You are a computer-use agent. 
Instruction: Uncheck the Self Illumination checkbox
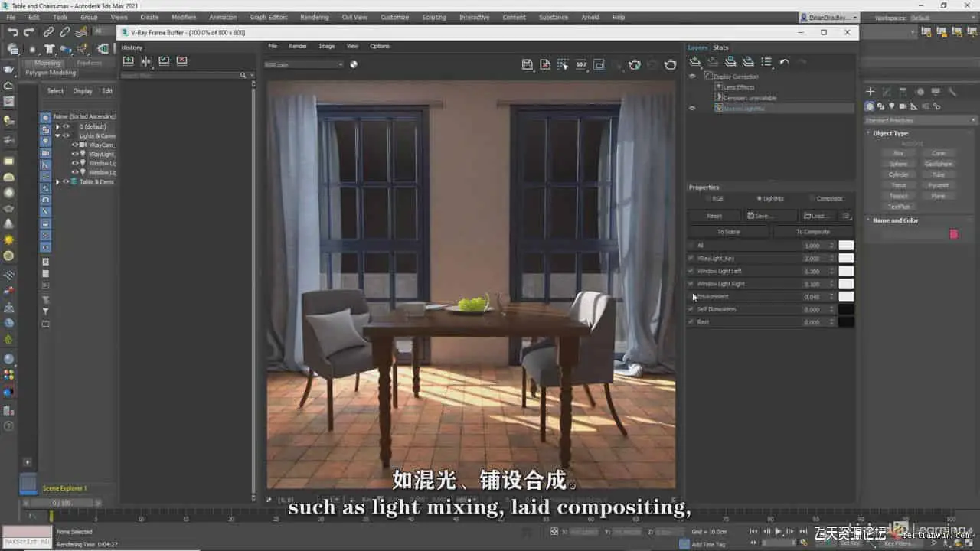(691, 309)
